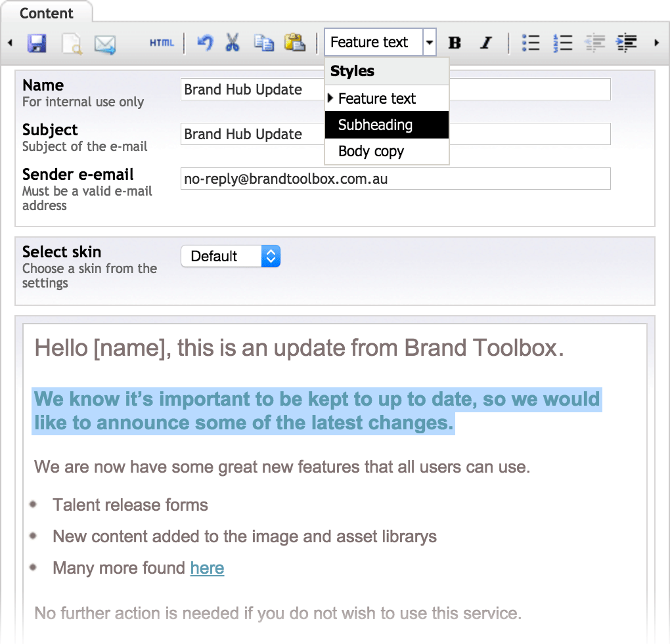The image size is (670, 644).
Task: Click the Sender e-mail input field
Action: pos(395,179)
